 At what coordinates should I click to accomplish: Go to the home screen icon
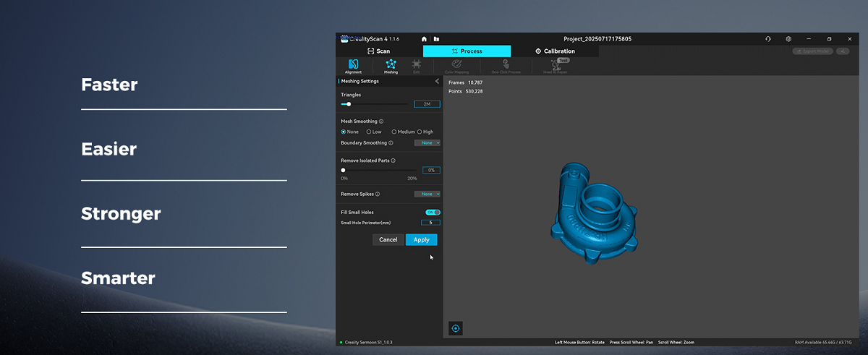pos(424,39)
